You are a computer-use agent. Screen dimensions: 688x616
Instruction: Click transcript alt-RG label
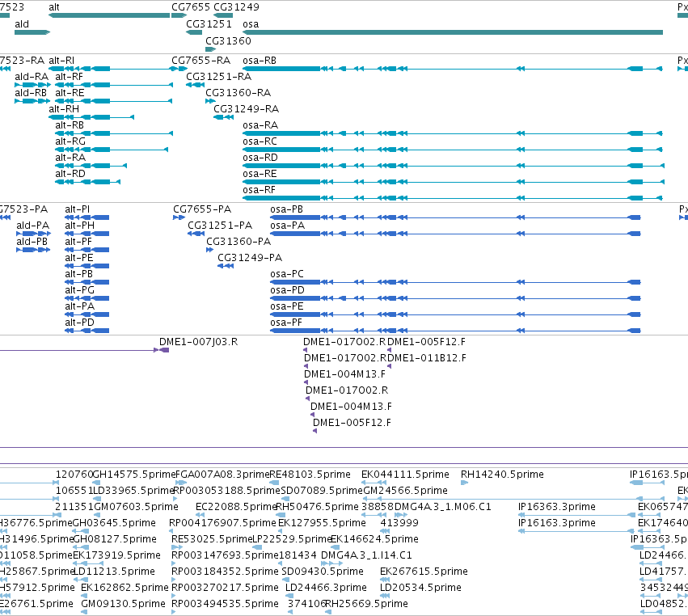[x=70, y=141]
